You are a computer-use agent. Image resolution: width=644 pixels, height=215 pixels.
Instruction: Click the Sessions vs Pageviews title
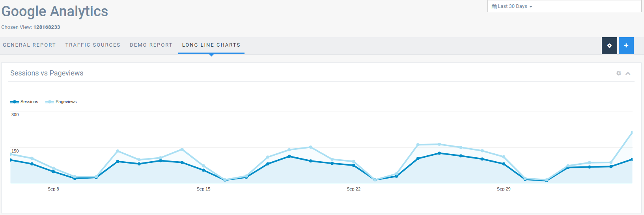(47, 73)
